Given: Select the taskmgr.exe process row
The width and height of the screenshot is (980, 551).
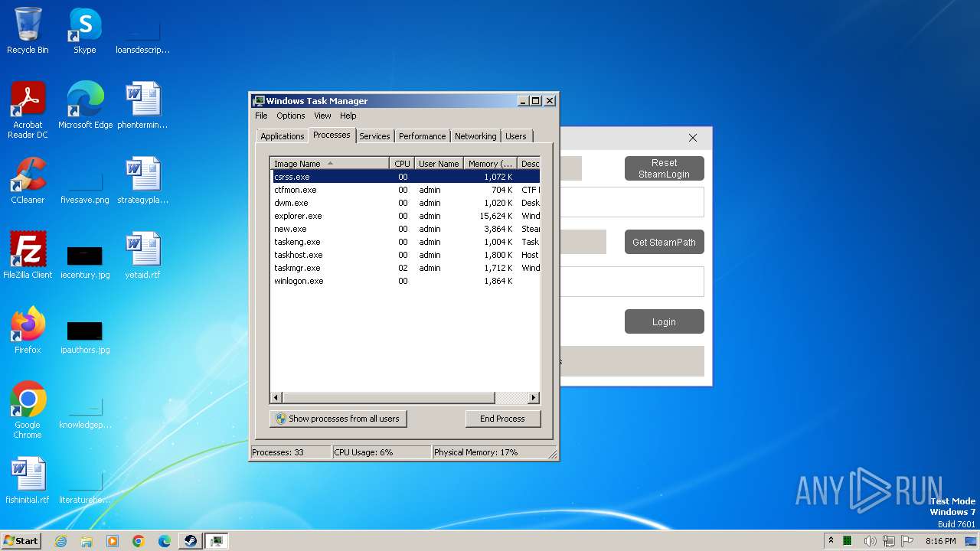Looking at the screenshot, I should tap(406, 268).
